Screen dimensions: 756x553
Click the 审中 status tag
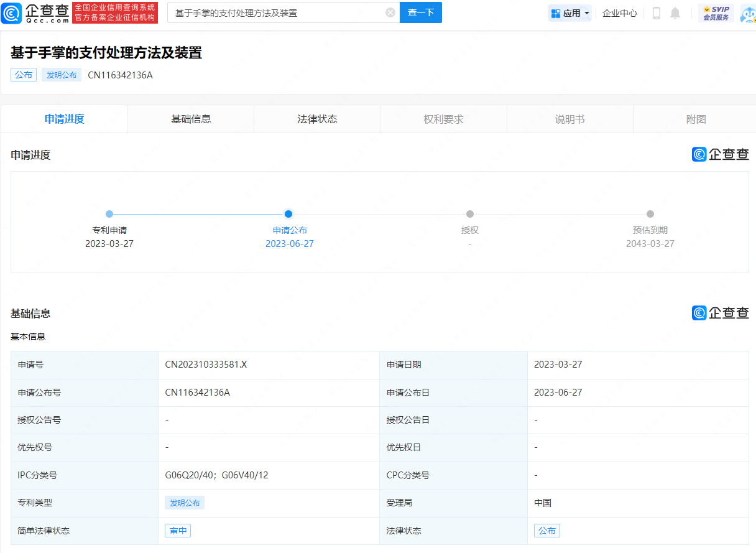[178, 531]
